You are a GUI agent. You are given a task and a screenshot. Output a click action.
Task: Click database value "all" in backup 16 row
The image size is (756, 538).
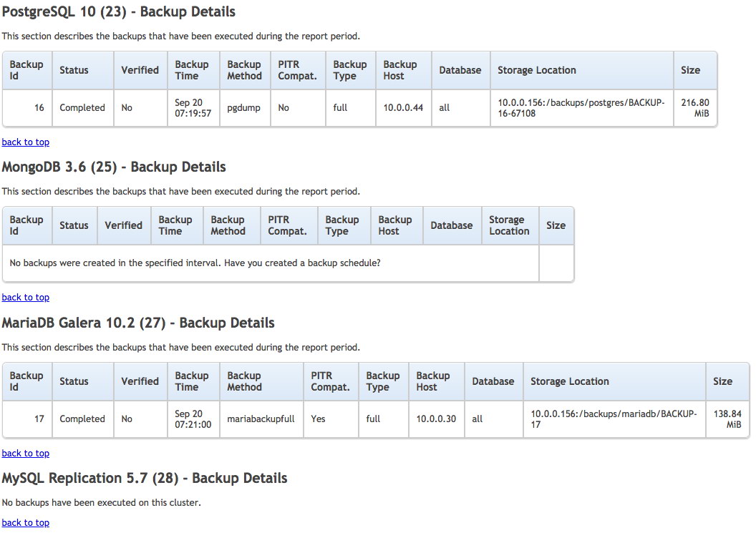(444, 108)
